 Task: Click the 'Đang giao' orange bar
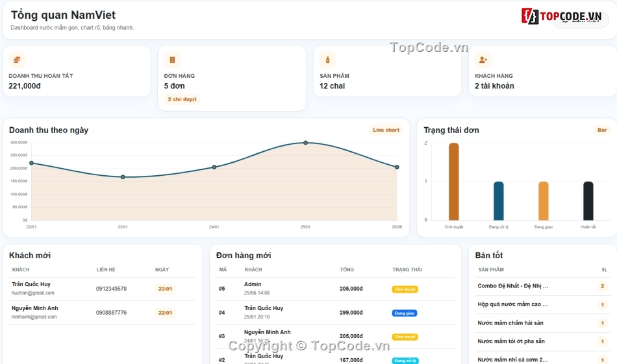[x=544, y=201]
